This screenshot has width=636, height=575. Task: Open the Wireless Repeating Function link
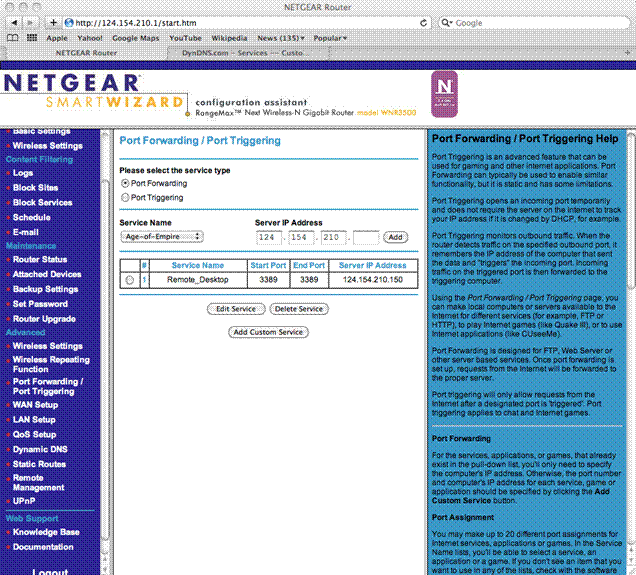(x=51, y=364)
